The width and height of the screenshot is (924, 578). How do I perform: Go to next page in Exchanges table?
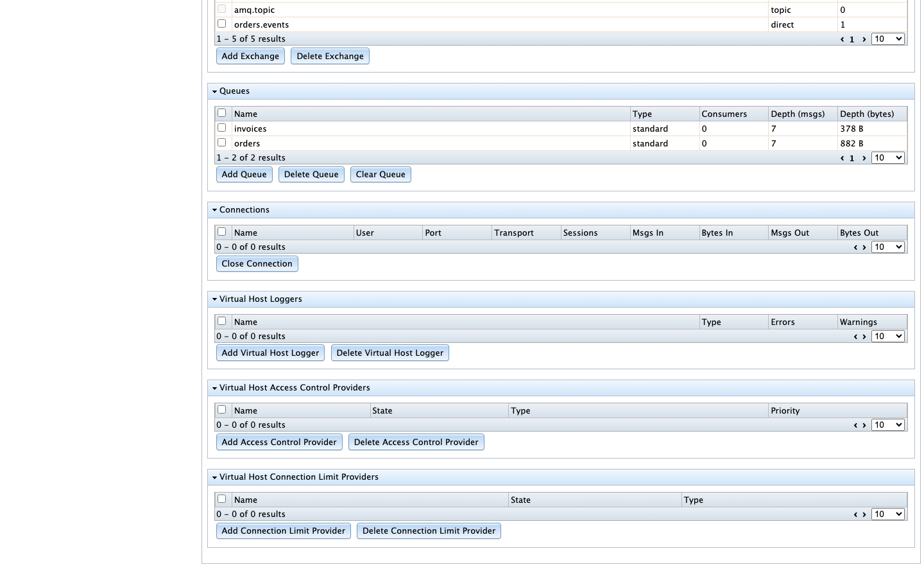tap(864, 39)
